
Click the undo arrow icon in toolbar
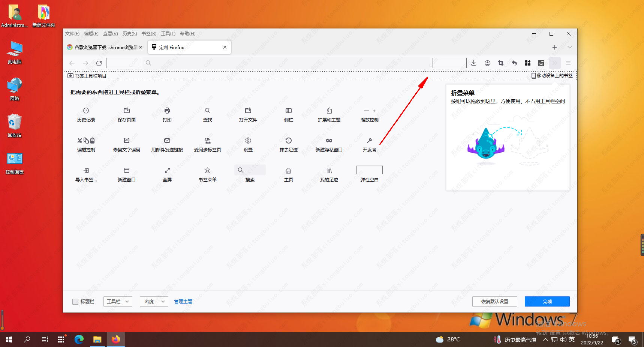point(514,63)
